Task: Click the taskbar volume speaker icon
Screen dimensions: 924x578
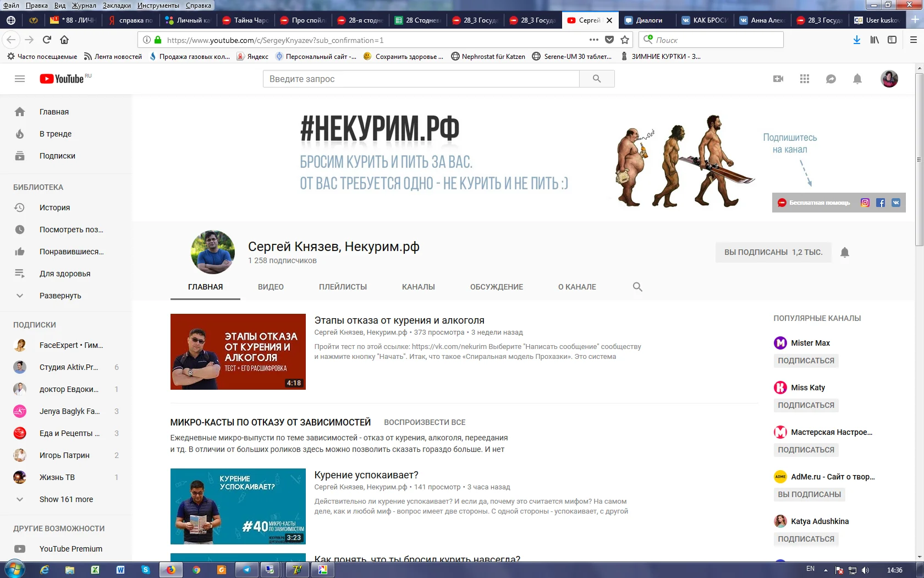Action: coord(865,570)
